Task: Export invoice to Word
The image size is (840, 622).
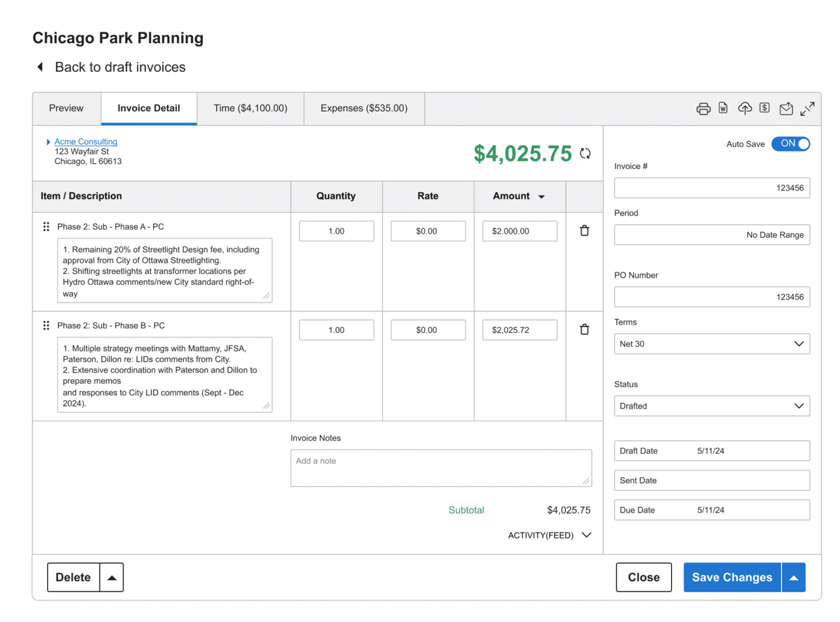Action: tap(723, 109)
